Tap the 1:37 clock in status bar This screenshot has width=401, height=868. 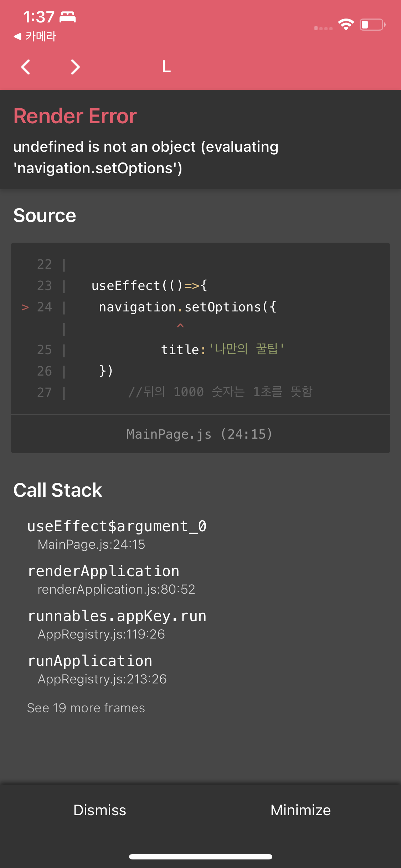[x=38, y=17]
